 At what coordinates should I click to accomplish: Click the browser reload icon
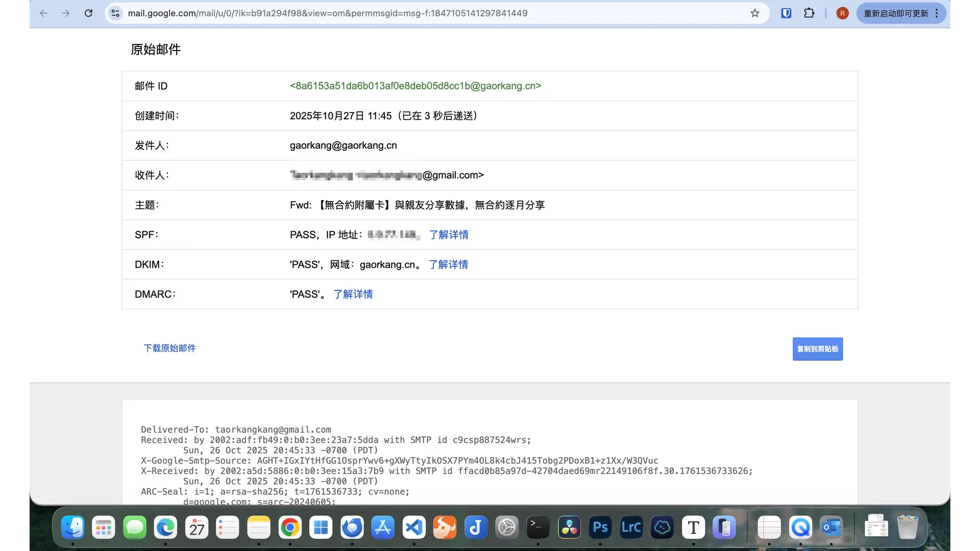coord(88,13)
